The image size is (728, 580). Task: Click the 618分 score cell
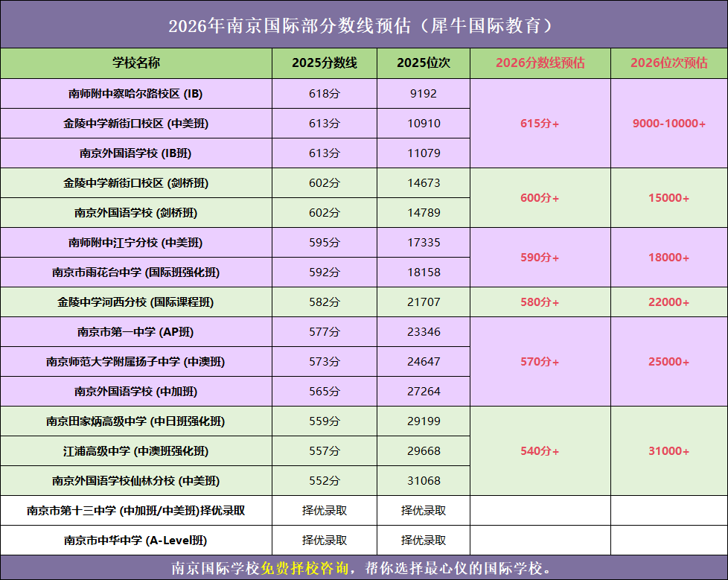[325, 94]
